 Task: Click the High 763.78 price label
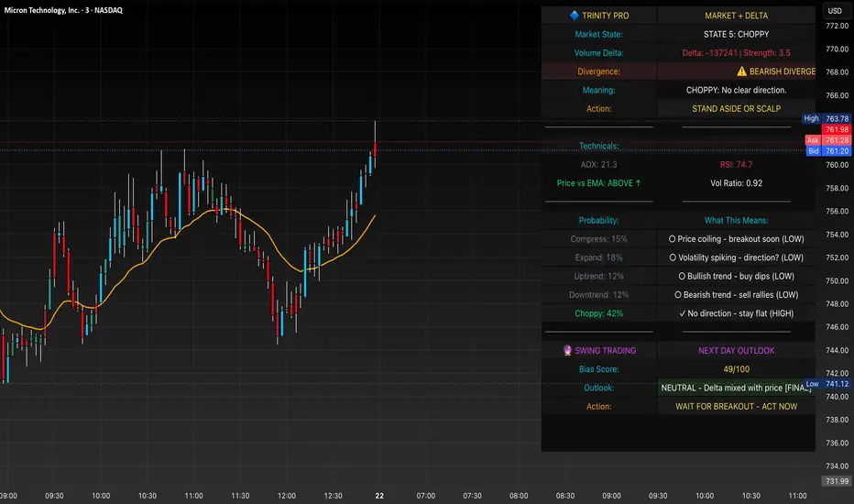[826, 118]
